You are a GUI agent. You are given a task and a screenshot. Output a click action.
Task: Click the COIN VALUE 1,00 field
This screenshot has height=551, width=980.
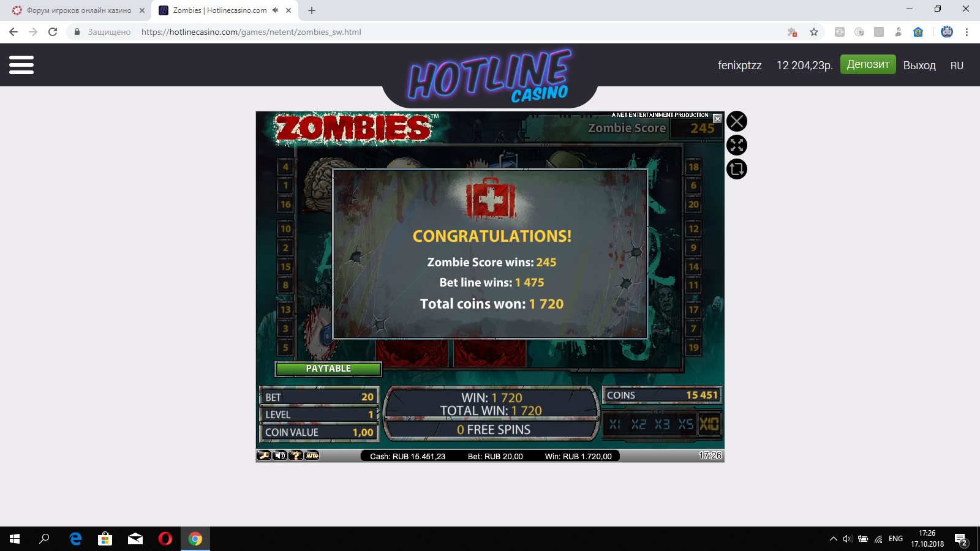[320, 432]
